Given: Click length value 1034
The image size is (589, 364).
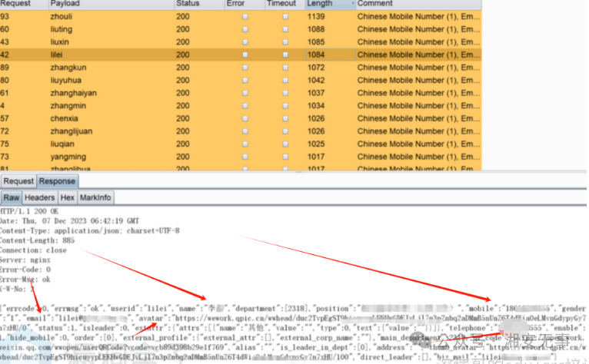Looking at the screenshot, I should pyautogui.click(x=316, y=106).
